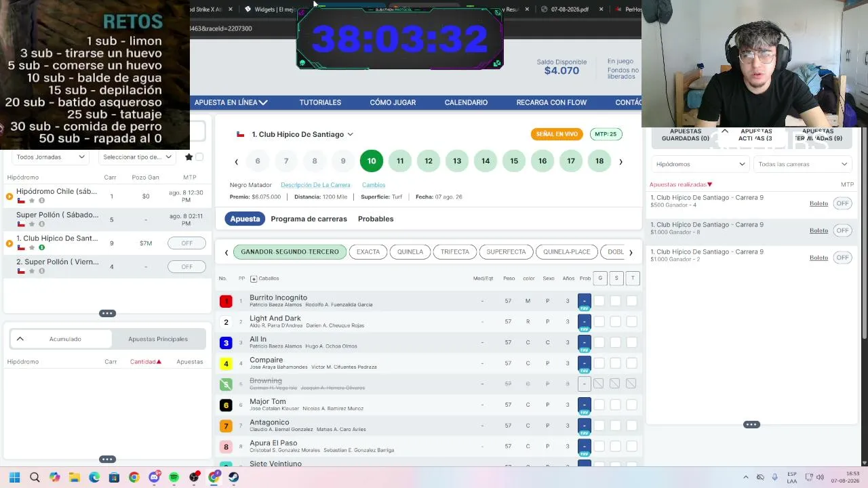Open the Descripción De La Carrera link
868x488 pixels.
point(315,185)
